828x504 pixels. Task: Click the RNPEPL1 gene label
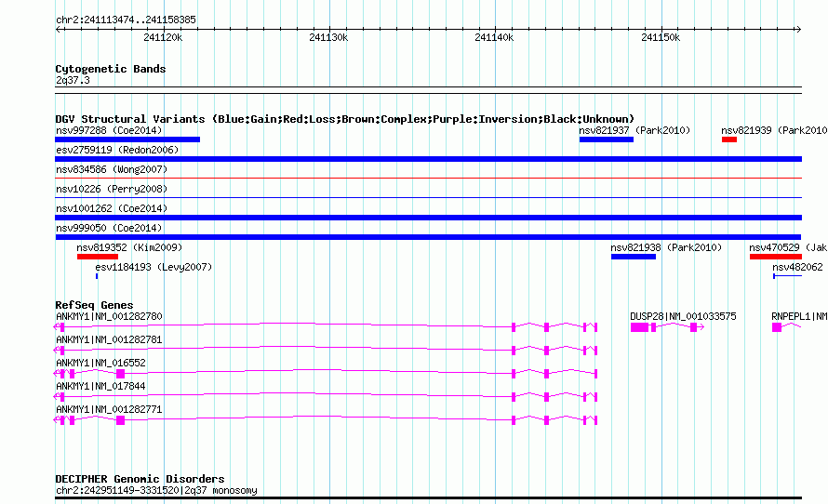(799, 317)
